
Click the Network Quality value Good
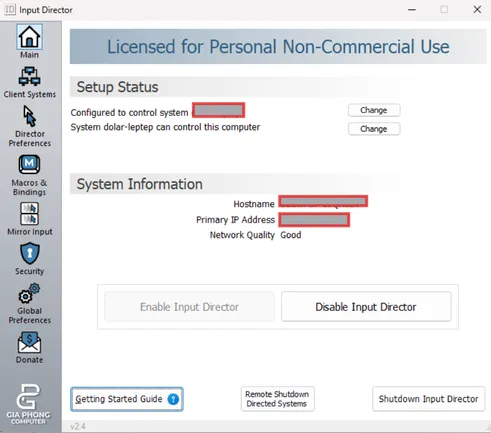click(x=291, y=235)
